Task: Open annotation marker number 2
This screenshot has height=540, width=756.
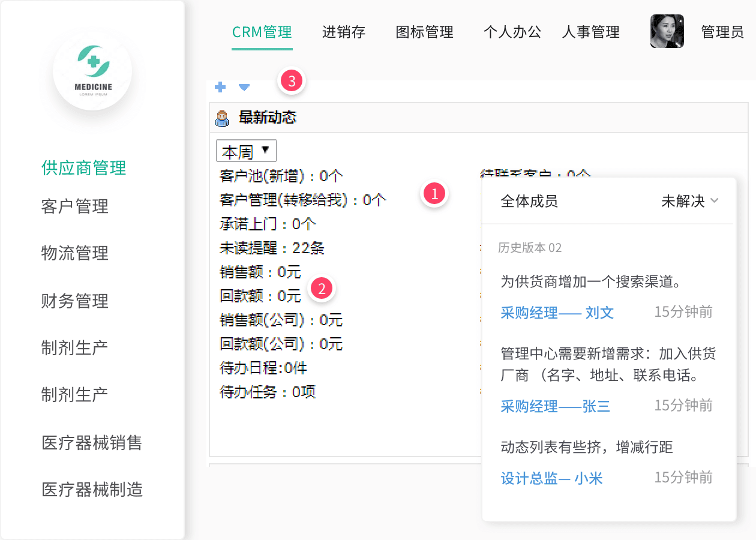Action: coord(322,289)
